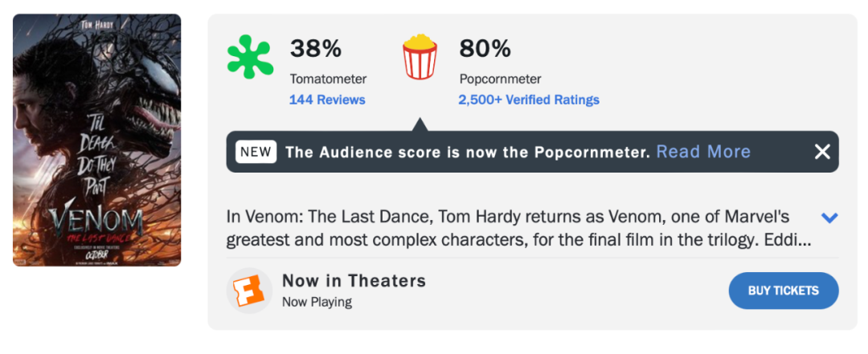868x354 pixels.
Task: Click the Popcornmeter label text
Action: point(500,79)
